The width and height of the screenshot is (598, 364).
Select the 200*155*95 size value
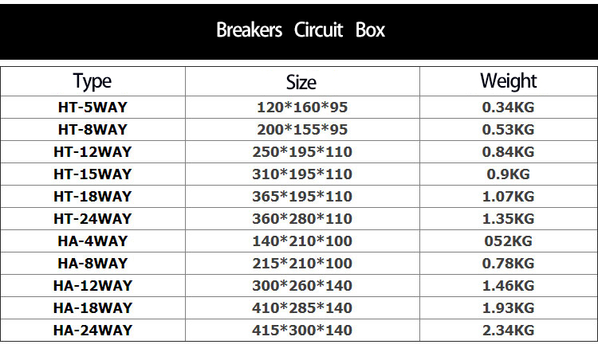pos(302,129)
